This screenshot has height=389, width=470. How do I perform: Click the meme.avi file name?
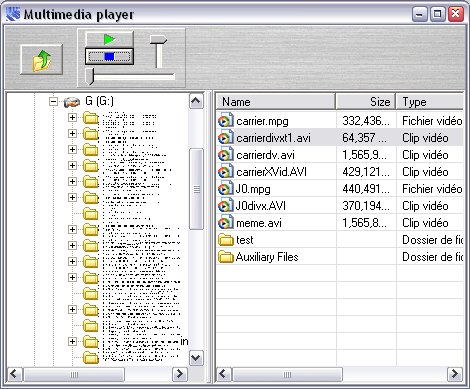pyautogui.click(x=259, y=223)
